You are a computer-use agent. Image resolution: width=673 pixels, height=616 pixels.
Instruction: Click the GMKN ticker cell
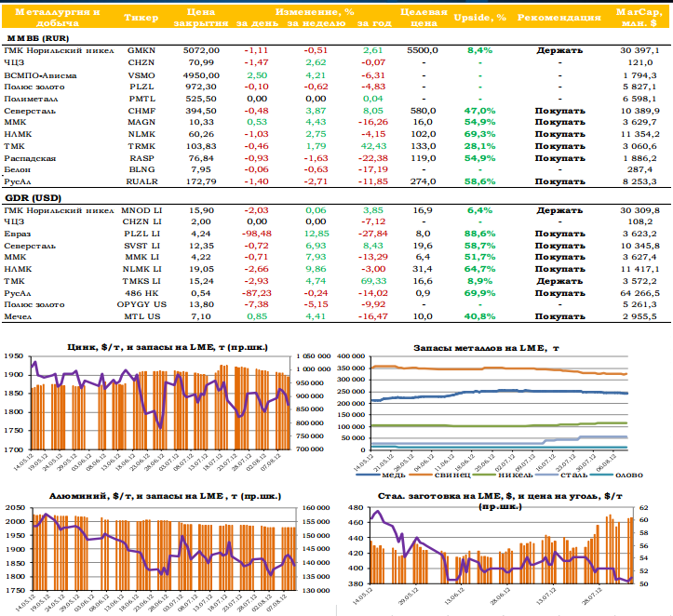coord(141,50)
